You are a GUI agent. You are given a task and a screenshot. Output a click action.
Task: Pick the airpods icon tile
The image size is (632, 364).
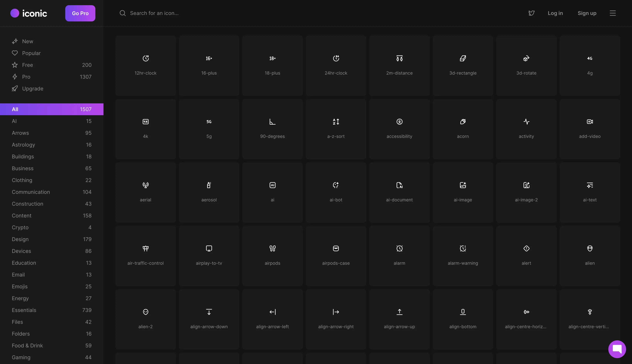click(x=272, y=255)
